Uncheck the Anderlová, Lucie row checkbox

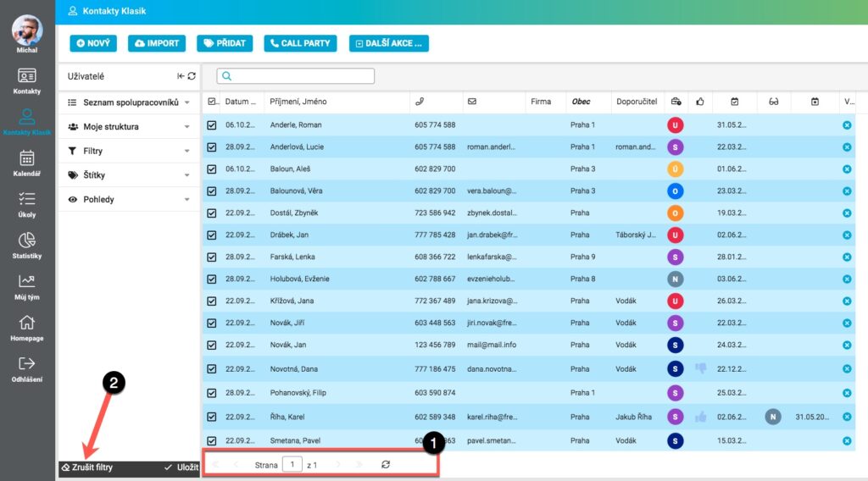click(x=212, y=147)
